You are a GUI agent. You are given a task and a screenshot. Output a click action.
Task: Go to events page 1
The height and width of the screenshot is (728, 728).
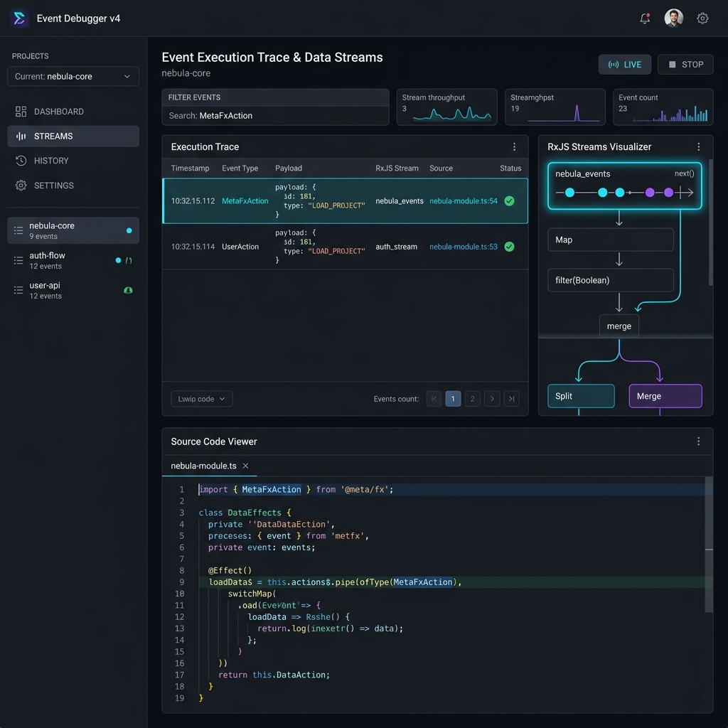click(x=453, y=399)
